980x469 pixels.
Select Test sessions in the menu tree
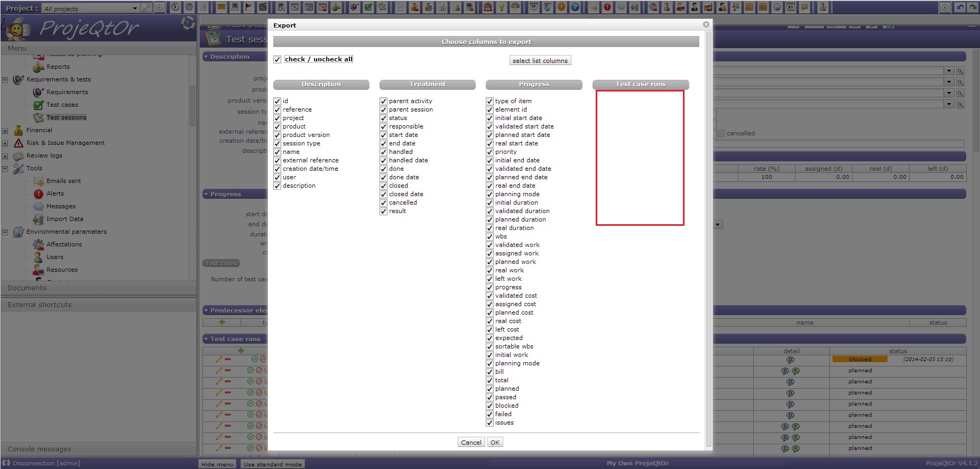pyautogui.click(x=67, y=117)
